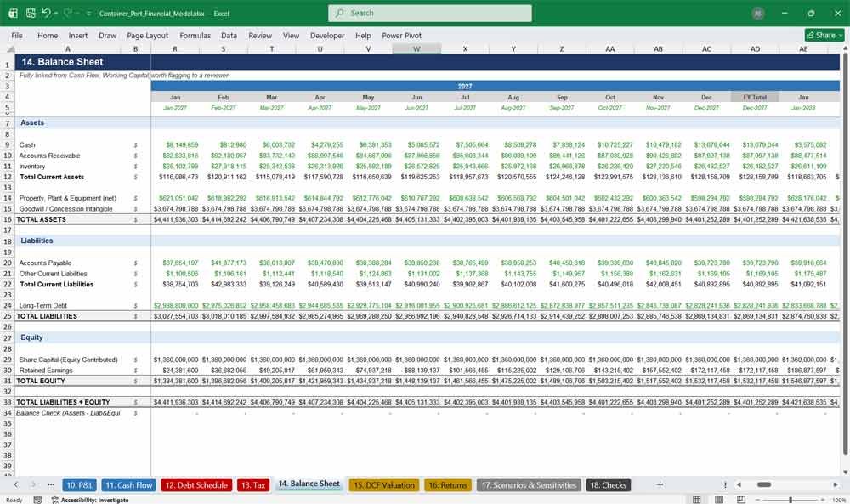Open the Power Pivot ribbon tab
850x504 pixels.
[402, 35]
